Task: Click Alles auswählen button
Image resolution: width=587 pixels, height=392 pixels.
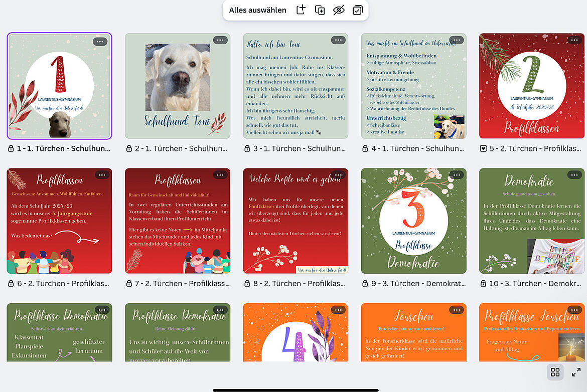Action: (x=257, y=10)
